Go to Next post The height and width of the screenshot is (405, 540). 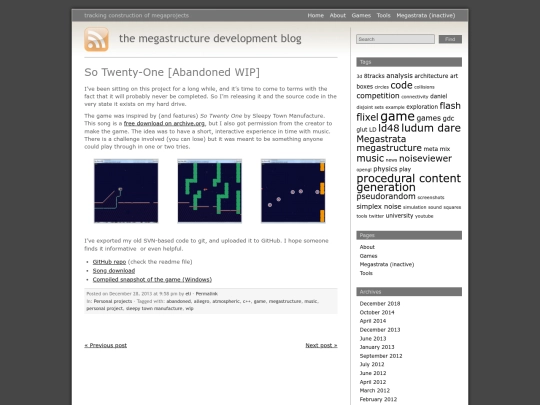coord(321,345)
